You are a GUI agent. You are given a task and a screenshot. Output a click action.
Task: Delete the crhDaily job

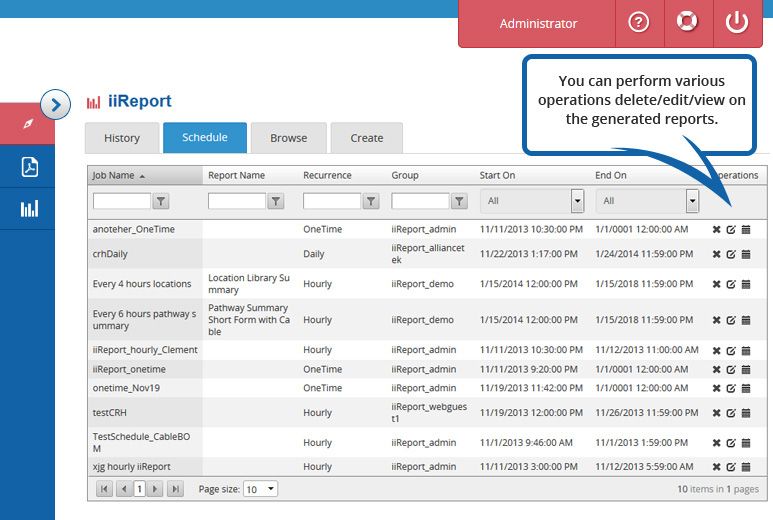point(716,254)
